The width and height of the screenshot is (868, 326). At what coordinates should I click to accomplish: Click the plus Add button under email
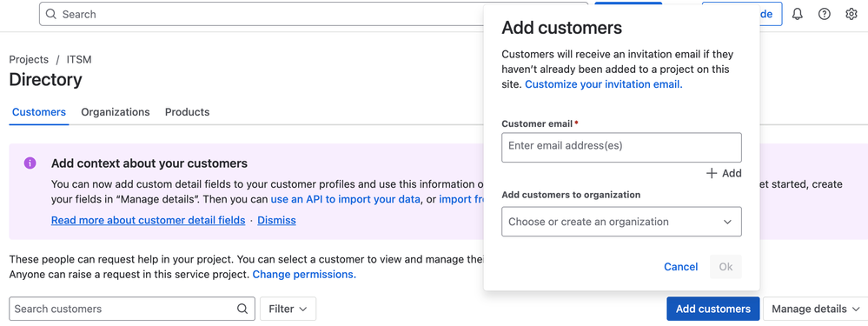click(724, 173)
